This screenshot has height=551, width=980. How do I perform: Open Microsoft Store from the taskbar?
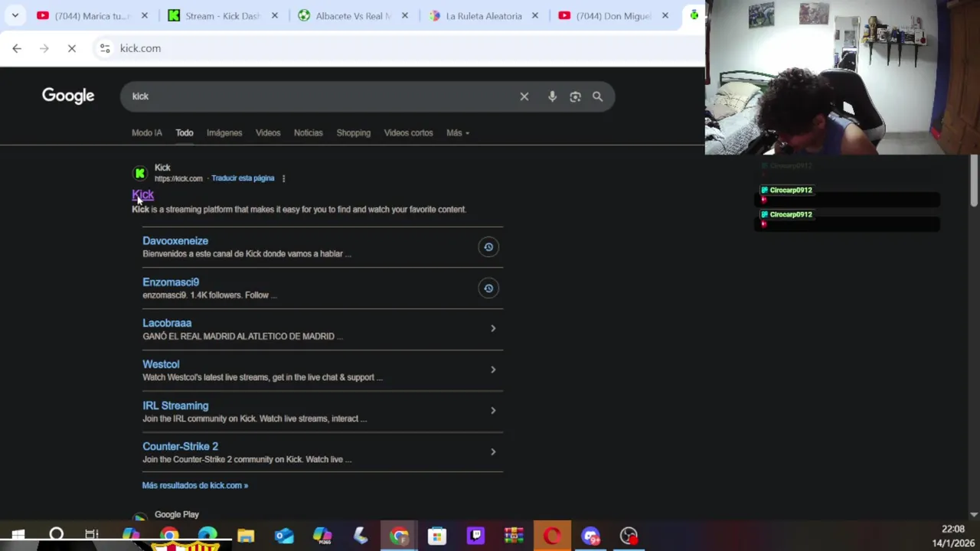pyautogui.click(x=437, y=535)
